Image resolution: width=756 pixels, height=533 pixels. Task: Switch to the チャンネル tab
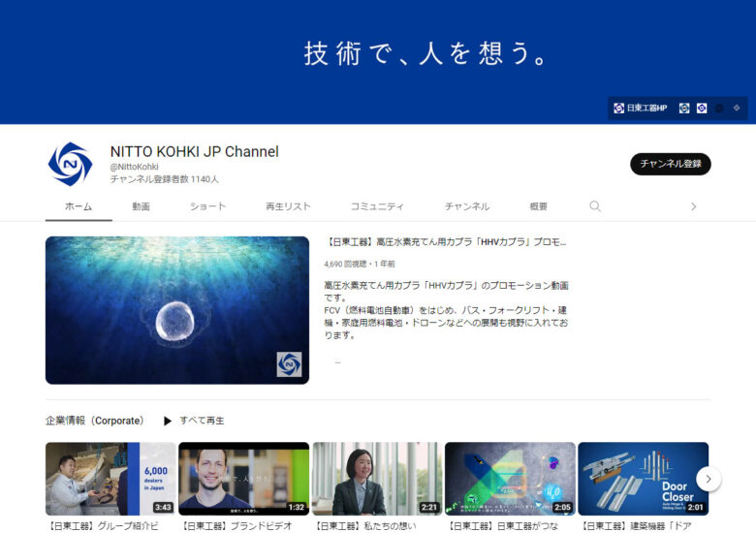click(467, 206)
